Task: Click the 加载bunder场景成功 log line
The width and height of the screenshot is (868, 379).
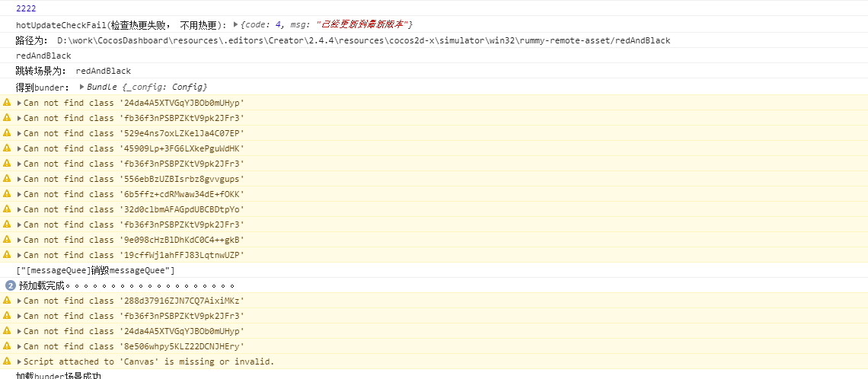Action: pyautogui.click(x=59, y=375)
